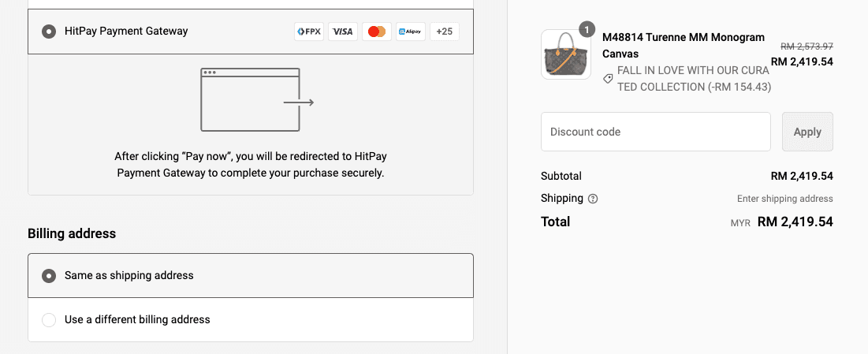Click the shipping help question mark icon
868x354 pixels.
[593, 199]
